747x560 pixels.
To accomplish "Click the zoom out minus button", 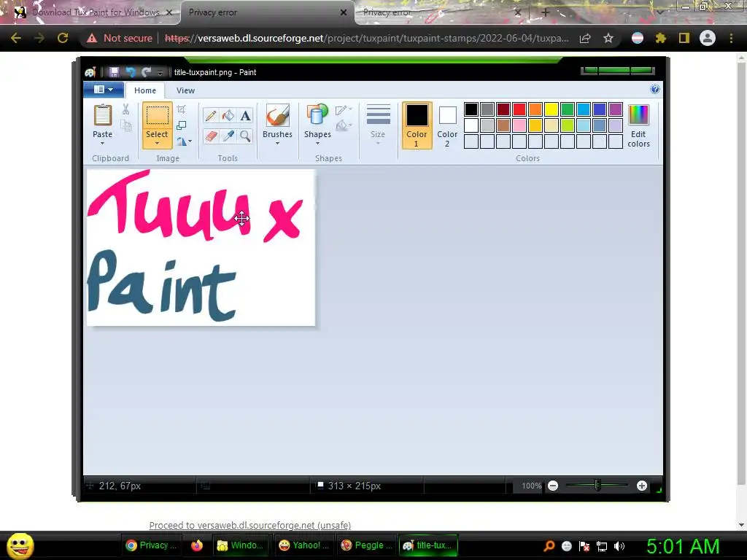I will [x=553, y=486].
